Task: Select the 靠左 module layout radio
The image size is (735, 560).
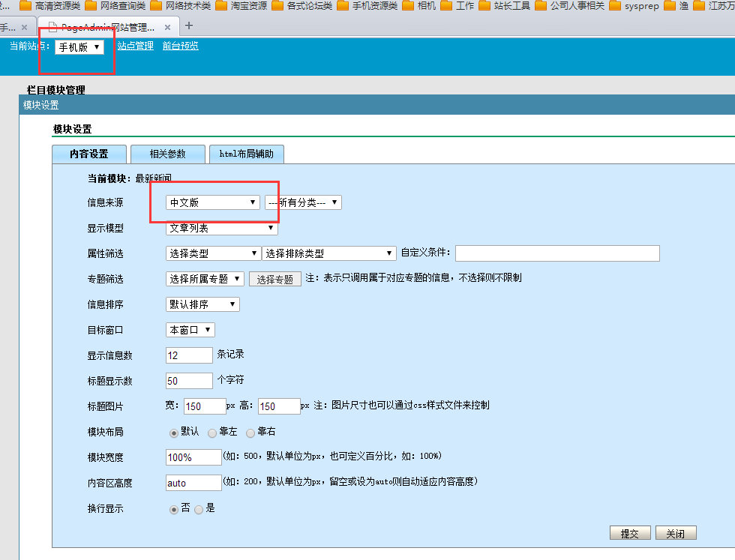Action: [212, 433]
